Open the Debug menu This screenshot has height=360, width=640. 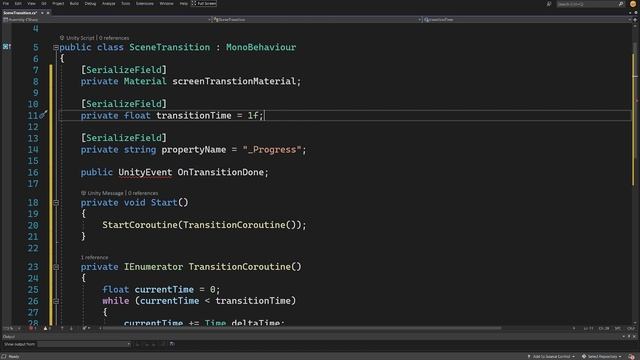tap(90, 3)
